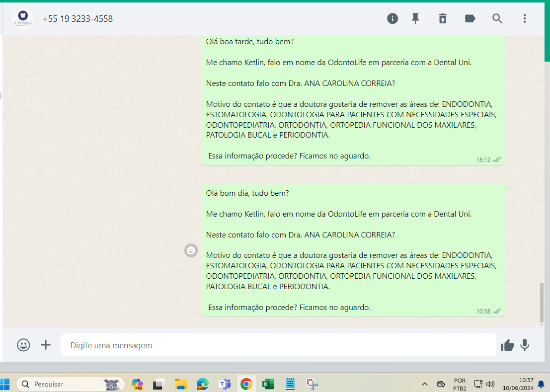
Task: Click the contact avatar for +55 19 3233-4558
Action: click(x=23, y=18)
